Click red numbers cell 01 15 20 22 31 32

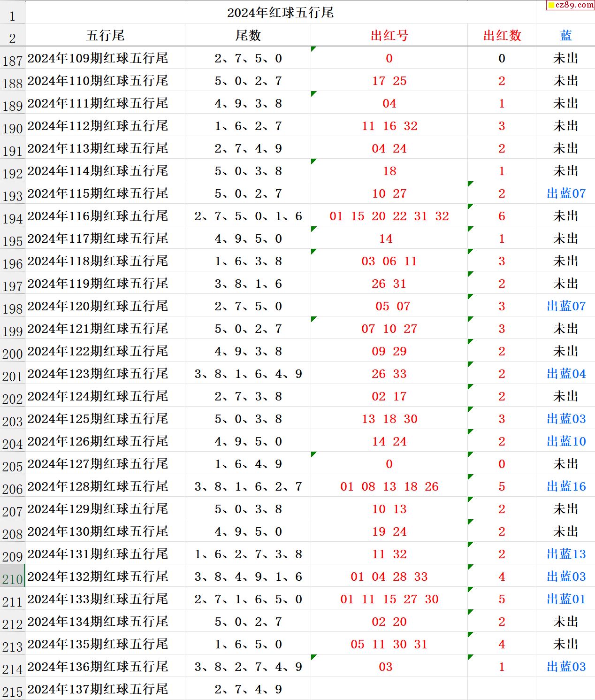pos(389,216)
